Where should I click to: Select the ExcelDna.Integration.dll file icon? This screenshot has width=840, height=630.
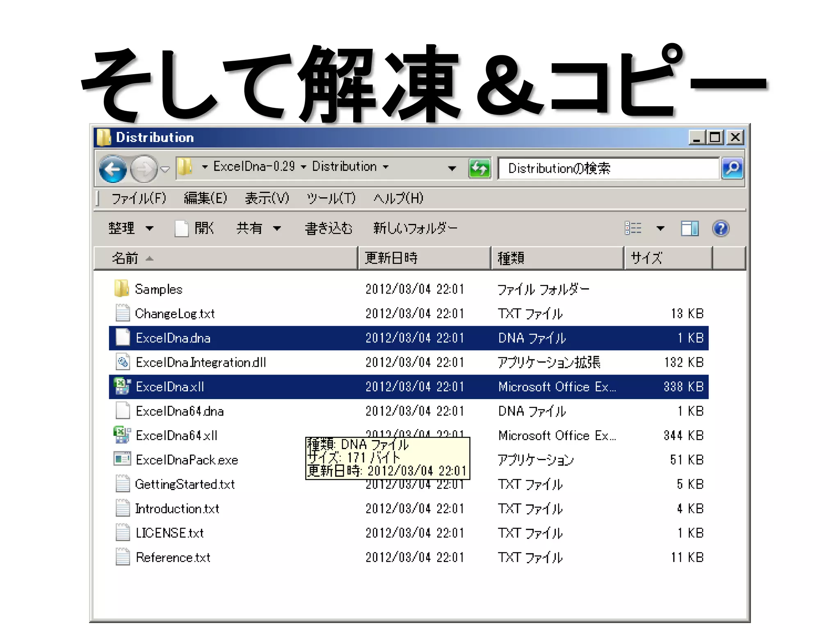click(122, 362)
